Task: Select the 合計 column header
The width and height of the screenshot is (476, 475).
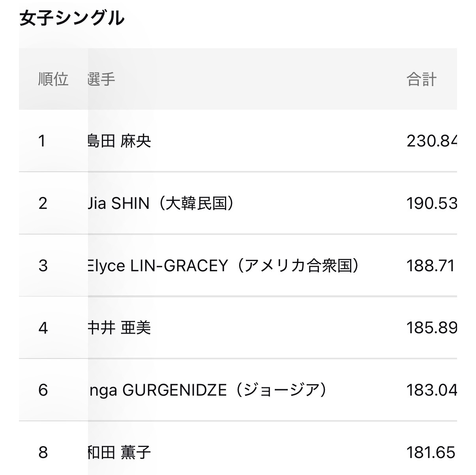Action: tap(422, 79)
